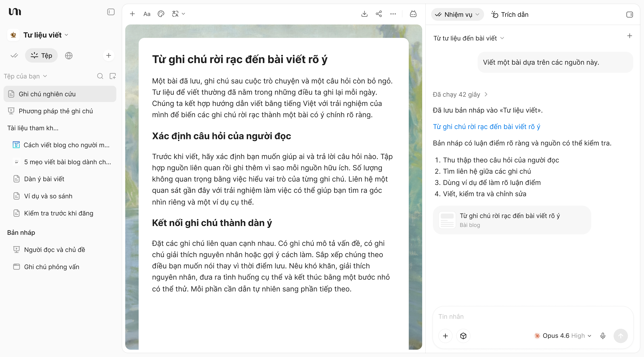
Task: Collapse the Tài liệu tham kh... folder
Action: coord(33,128)
